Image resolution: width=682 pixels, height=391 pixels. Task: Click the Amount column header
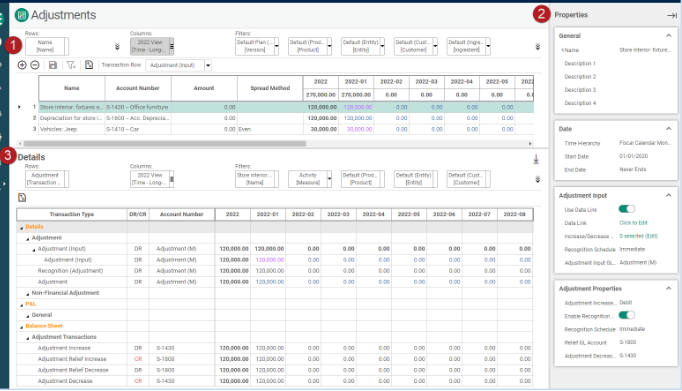tap(204, 88)
